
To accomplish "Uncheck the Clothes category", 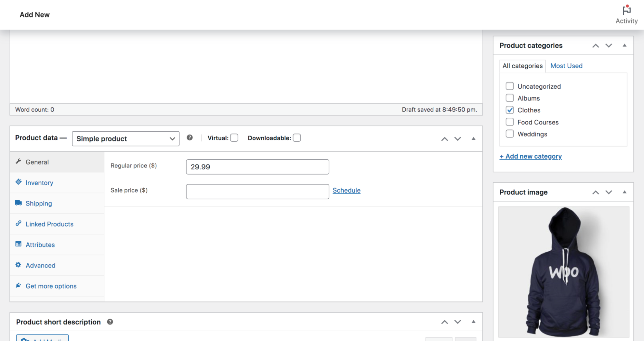I will (x=510, y=110).
